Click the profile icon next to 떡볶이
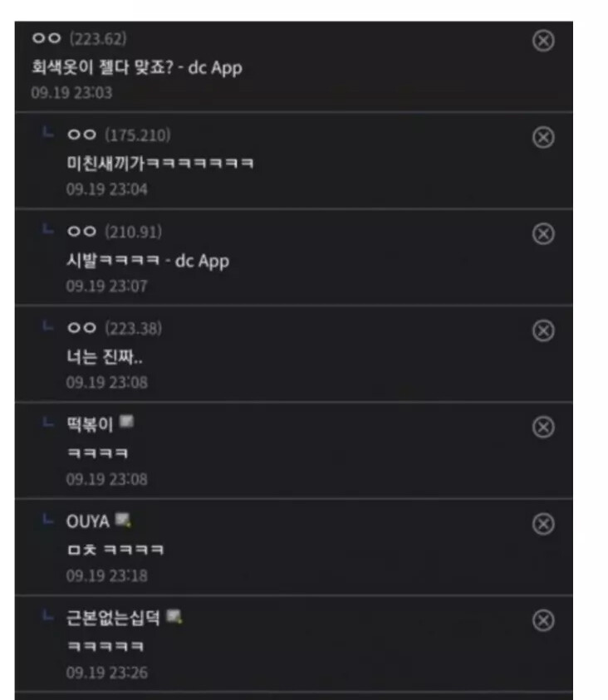The width and height of the screenshot is (608, 700). tap(127, 421)
